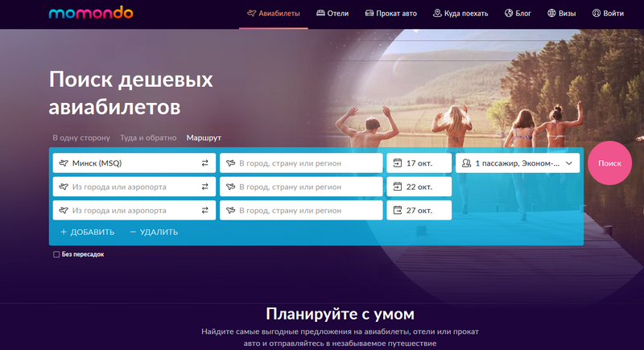This screenshot has width=644, height=350.
Task: Click the Планируйте с умом heading
Action: point(340,314)
